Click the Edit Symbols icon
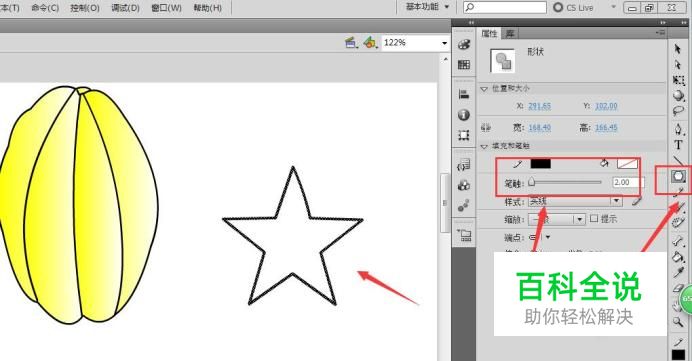Viewport: 692px width, 361px height. [370, 43]
